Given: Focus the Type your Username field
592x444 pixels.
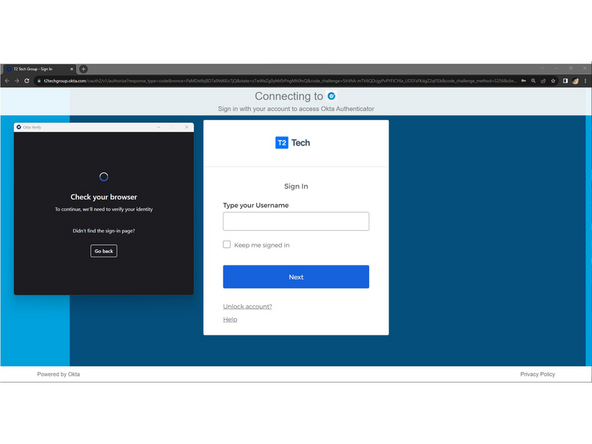Looking at the screenshot, I should pos(296,221).
